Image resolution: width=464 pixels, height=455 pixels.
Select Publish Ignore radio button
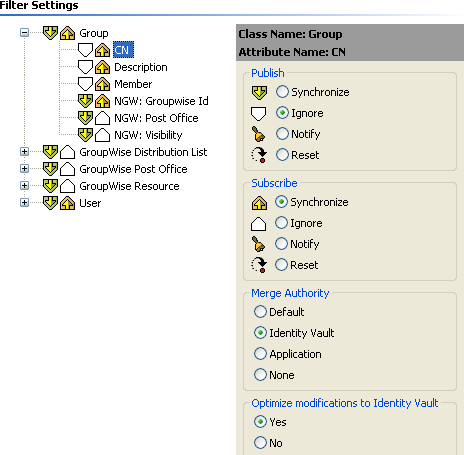tap(282, 113)
